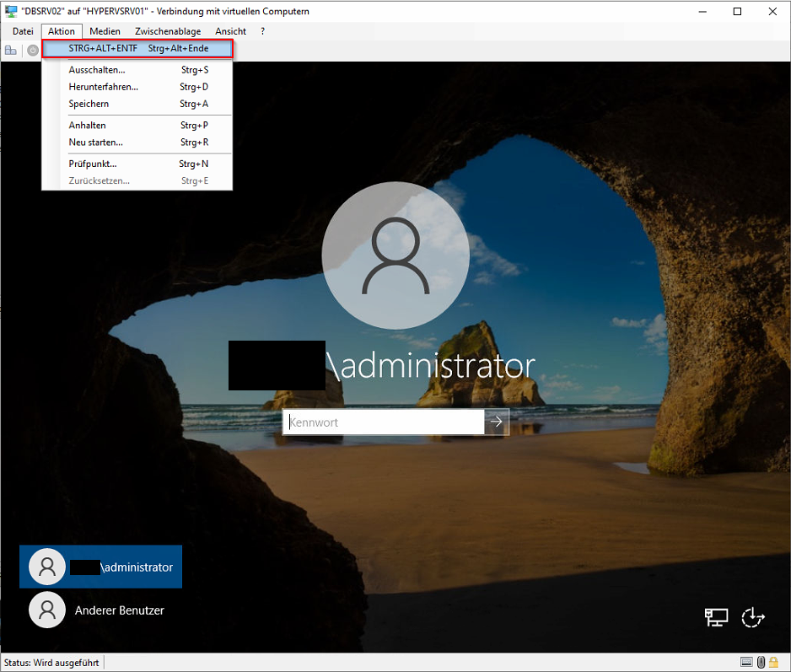Select Herunterfahren... menu entry
791x672 pixels.
(137, 87)
